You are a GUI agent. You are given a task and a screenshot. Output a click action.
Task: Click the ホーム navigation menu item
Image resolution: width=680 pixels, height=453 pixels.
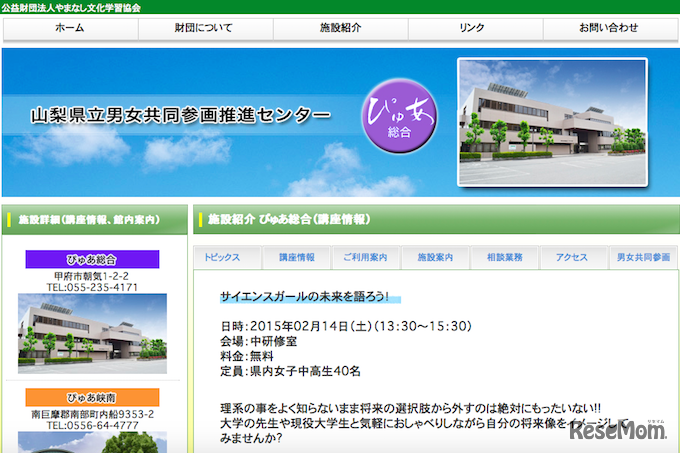click(70, 28)
